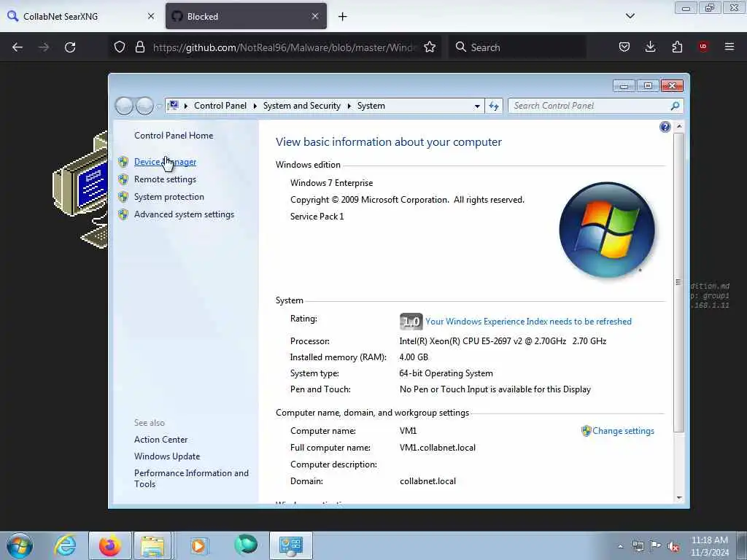Open Performance Information and Tools
Viewport: 747px width, 560px height.
click(x=191, y=478)
